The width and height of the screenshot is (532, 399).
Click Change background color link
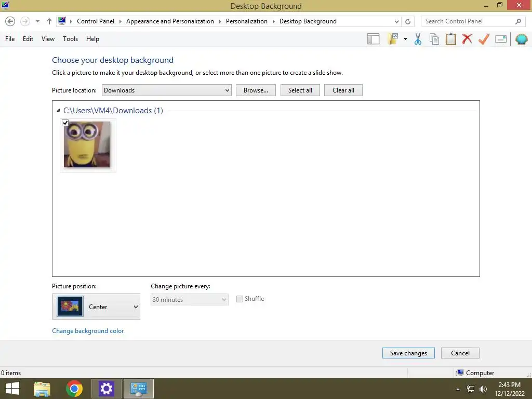88,331
